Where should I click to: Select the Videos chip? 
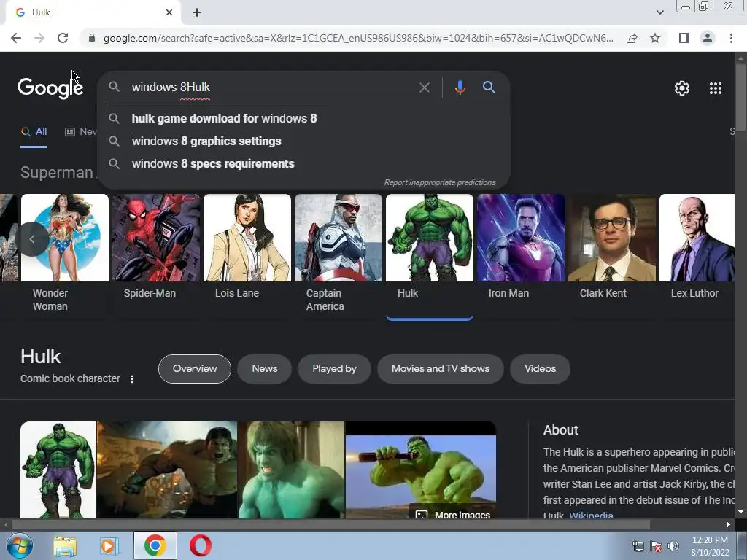coord(541,368)
